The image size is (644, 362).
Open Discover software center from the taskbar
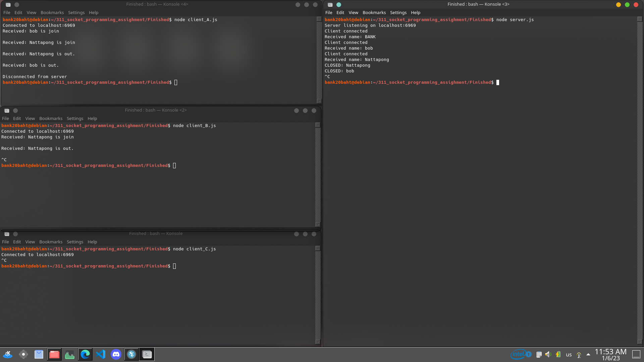click(x=39, y=354)
